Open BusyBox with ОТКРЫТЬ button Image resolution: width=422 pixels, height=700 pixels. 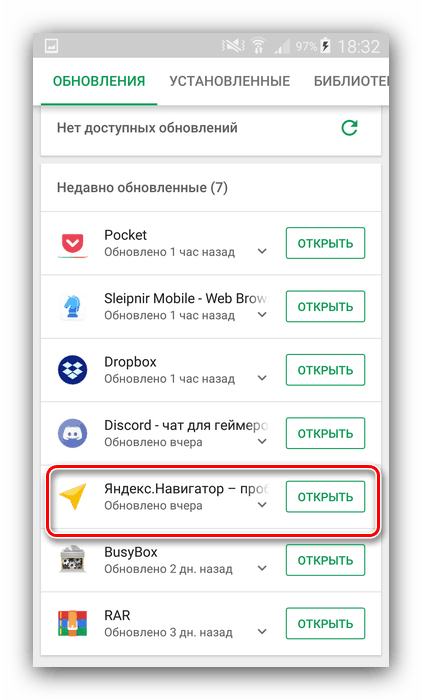326,560
